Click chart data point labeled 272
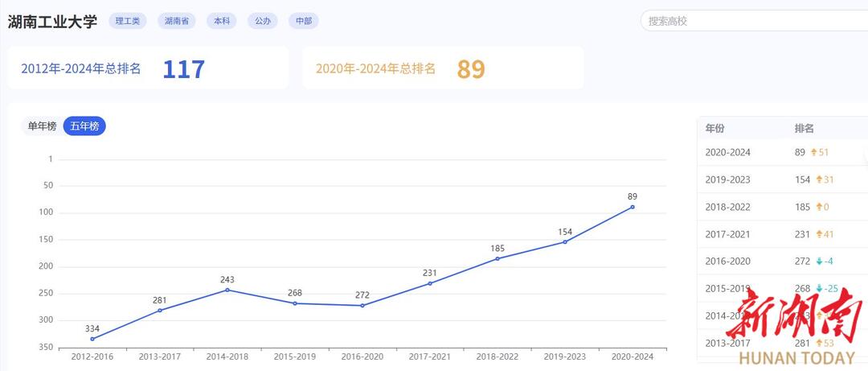This screenshot has height=371, width=868. [x=362, y=306]
